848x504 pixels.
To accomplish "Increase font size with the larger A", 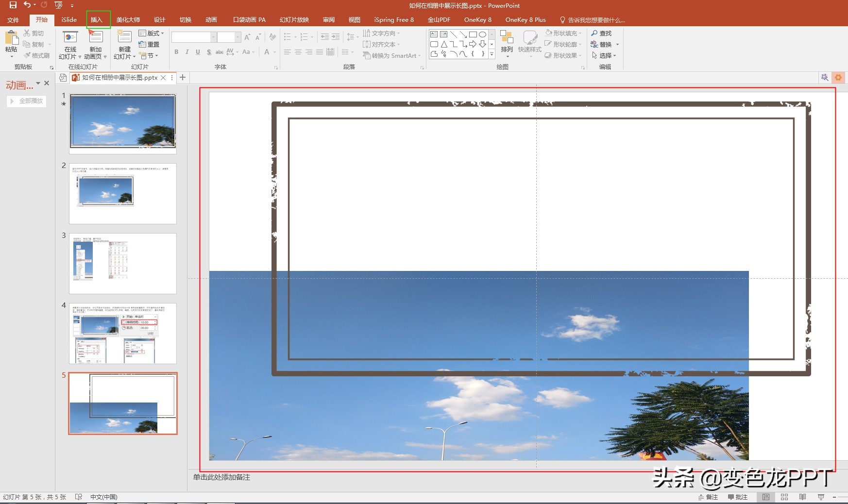I will click(248, 37).
